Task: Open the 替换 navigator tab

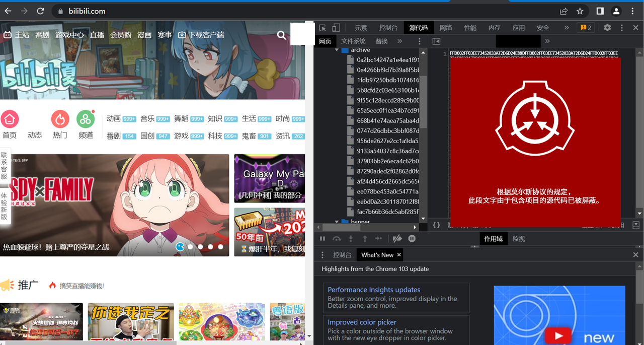Action: (382, 41)
